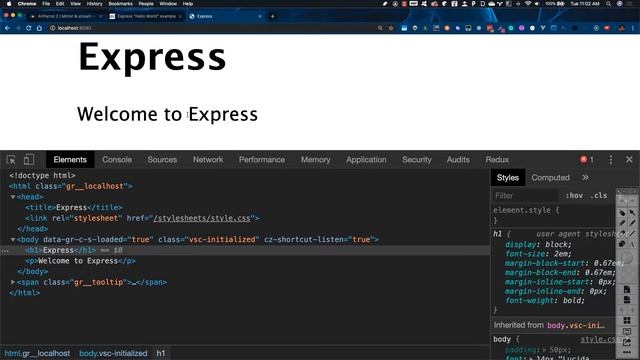Open the DevTools three-dot customize menu
This screenshot has height=360, width=640.
(x=611, y=160)
